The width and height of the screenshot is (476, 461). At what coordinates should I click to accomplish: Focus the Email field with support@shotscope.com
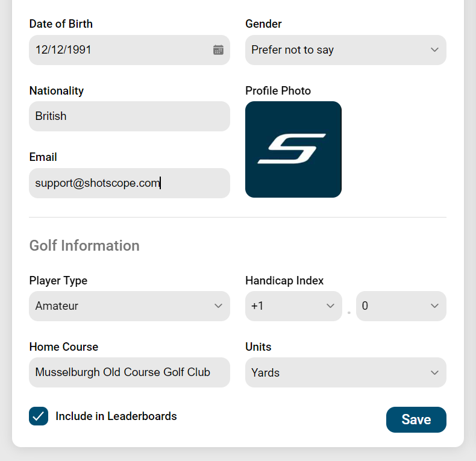[x=130, y=183]
